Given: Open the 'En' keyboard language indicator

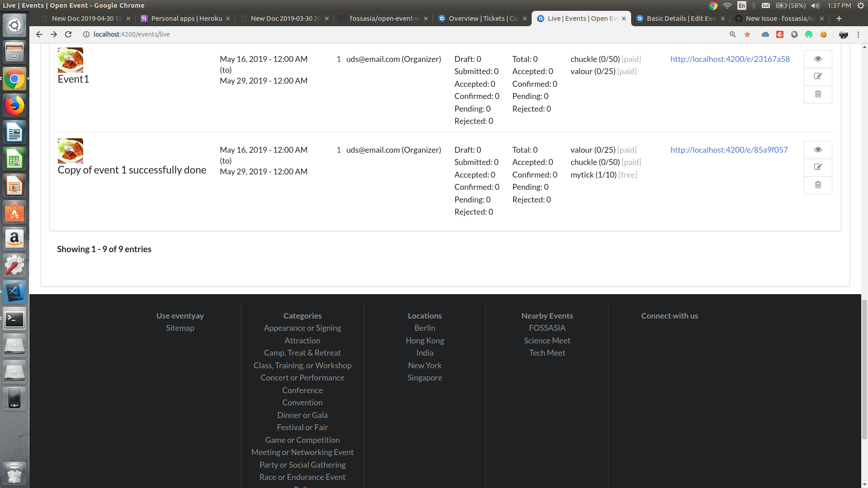Looking at the screenshot, I should (x=742, y=5).
